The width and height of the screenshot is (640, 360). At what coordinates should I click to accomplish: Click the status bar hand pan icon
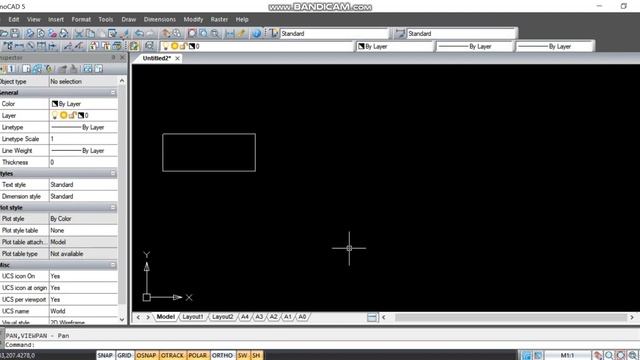click(x=598, y=356)
